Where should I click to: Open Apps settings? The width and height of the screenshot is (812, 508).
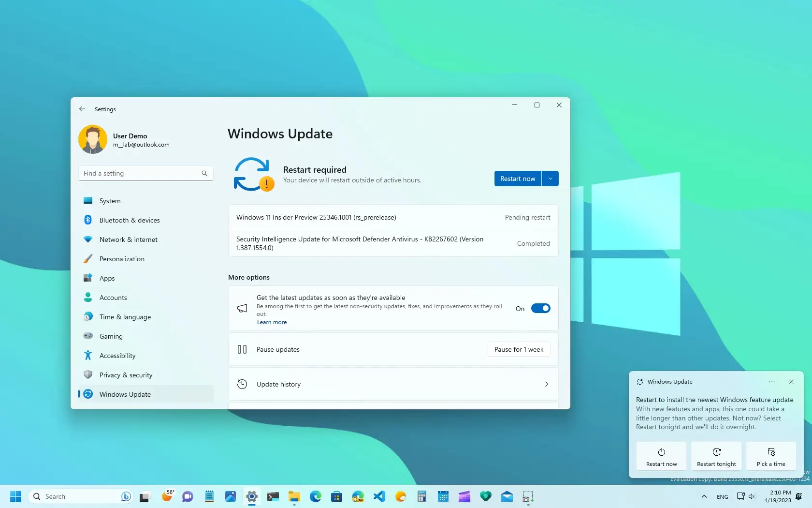click(x=145, y=278)
